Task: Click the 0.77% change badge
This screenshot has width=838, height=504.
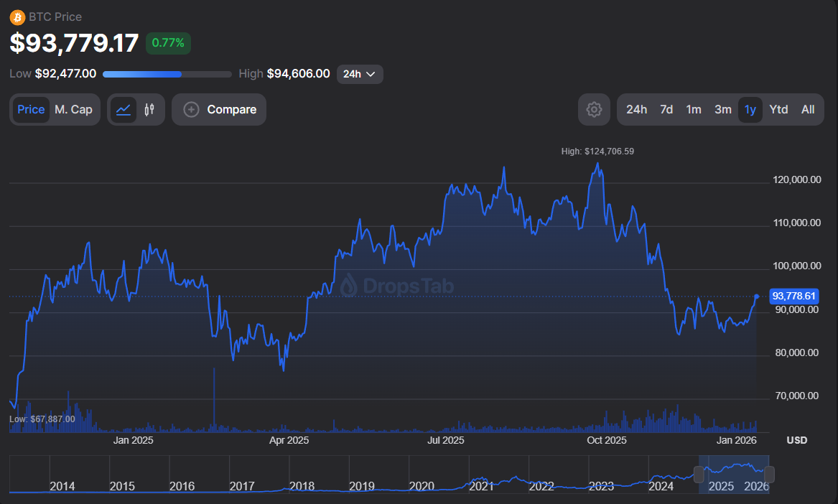Action: 168,43
